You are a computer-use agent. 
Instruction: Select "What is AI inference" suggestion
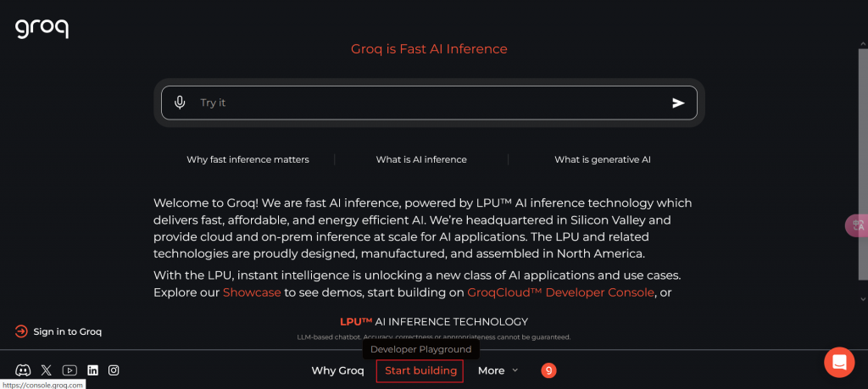click(421, 159)
